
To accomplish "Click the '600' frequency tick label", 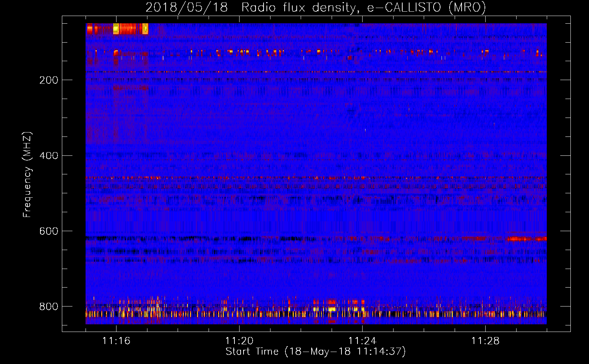I will click(x=49, y=232).
